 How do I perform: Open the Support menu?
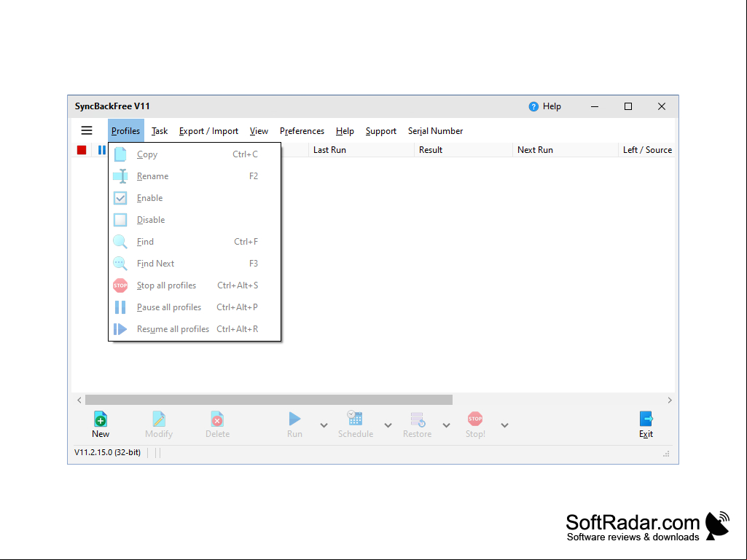coord(381,131)
